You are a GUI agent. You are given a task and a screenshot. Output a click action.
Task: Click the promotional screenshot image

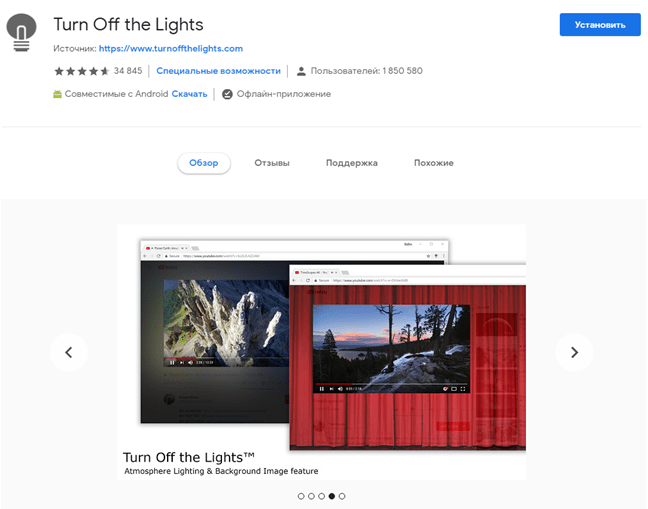click(322, 352)
